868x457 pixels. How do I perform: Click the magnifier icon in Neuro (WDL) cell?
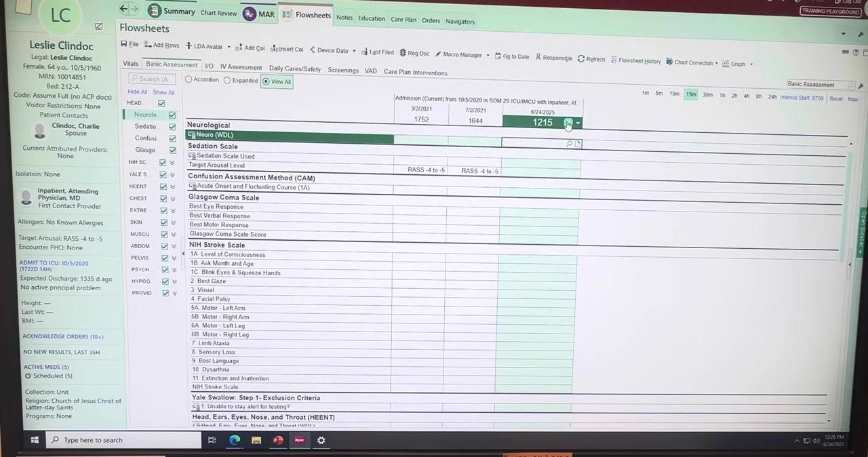(569, 144)
